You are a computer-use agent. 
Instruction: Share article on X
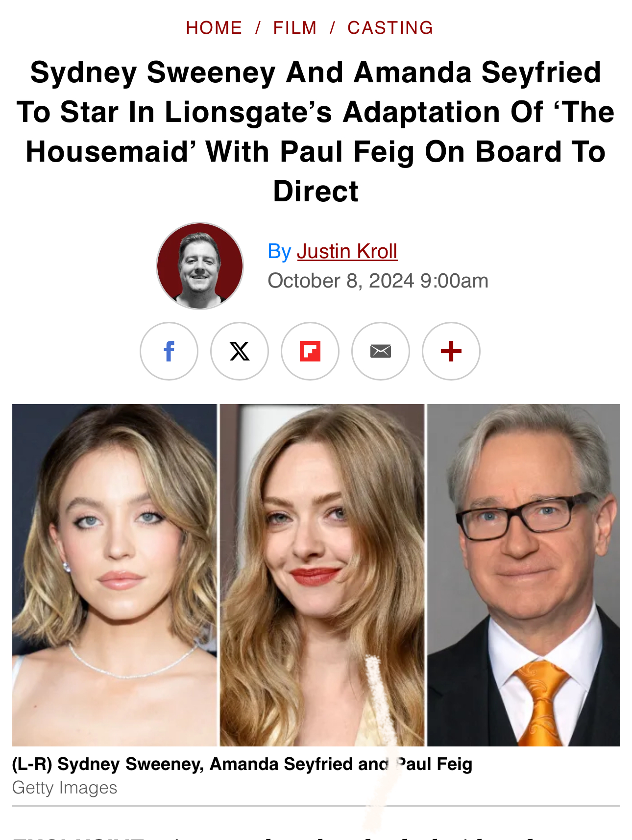coord(240,351)
